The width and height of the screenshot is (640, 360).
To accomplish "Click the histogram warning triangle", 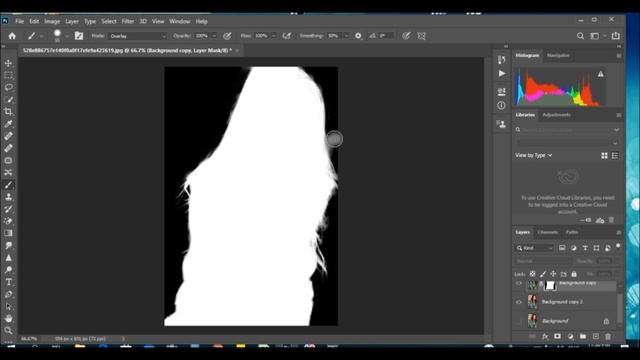I will pyautogui.click(x=600, y=74).
